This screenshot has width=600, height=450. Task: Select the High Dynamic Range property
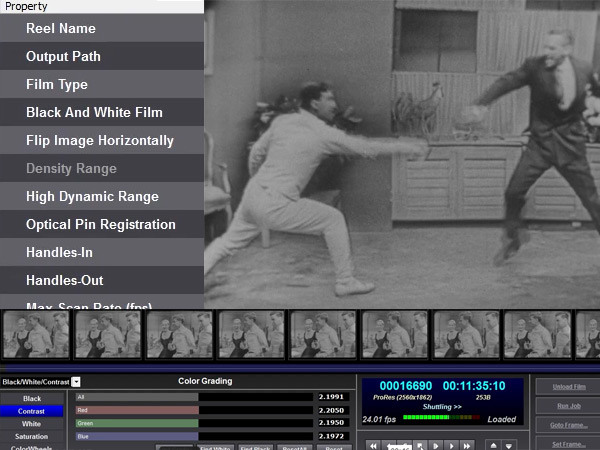(x=102, y=196)
